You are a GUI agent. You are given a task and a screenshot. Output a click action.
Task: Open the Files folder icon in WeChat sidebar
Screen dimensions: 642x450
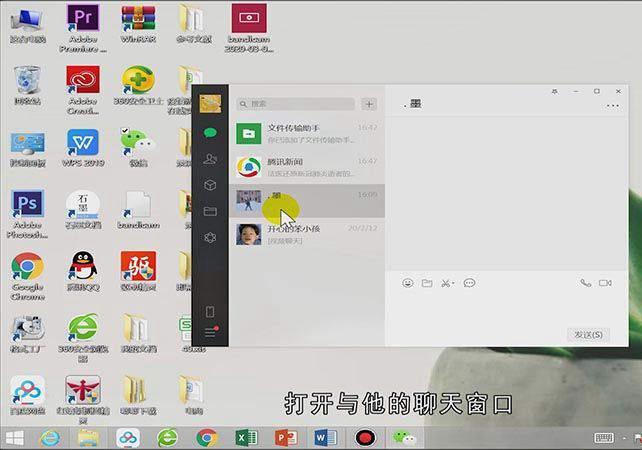pyautogui.click(x=210, y=211)
